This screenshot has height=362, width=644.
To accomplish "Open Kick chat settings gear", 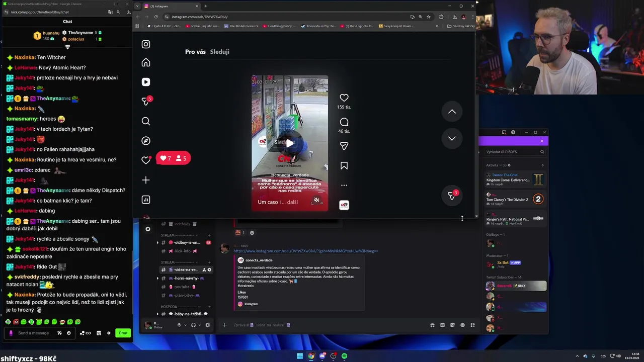I will [109, 333].
